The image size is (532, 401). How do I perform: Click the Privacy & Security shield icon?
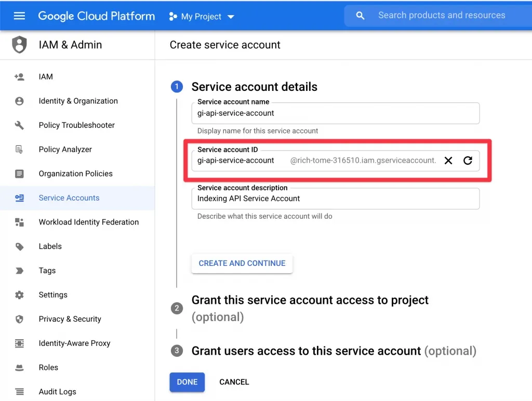click(19, 319)
